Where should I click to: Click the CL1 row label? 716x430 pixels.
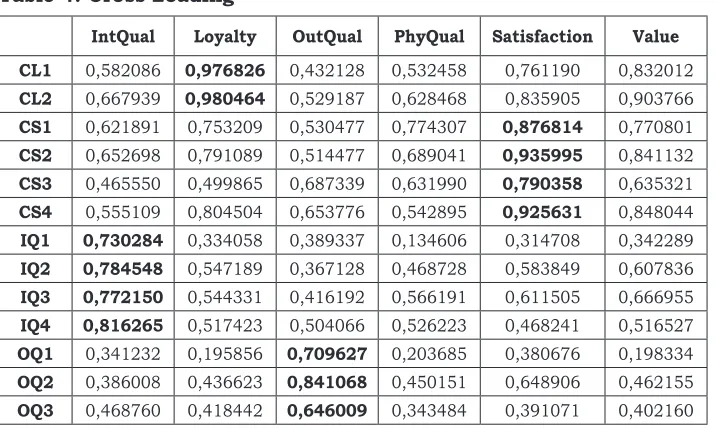35,70
